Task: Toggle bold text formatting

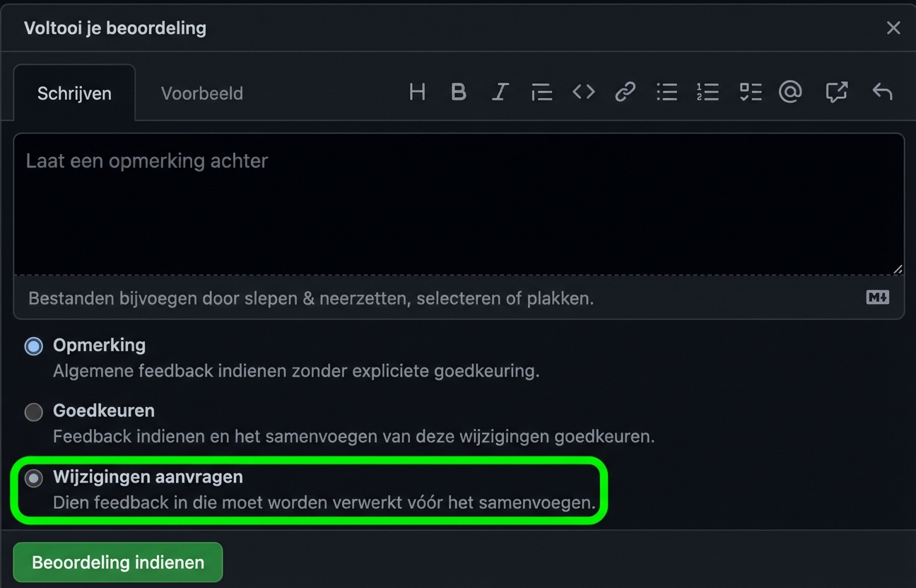Action: 459,92
